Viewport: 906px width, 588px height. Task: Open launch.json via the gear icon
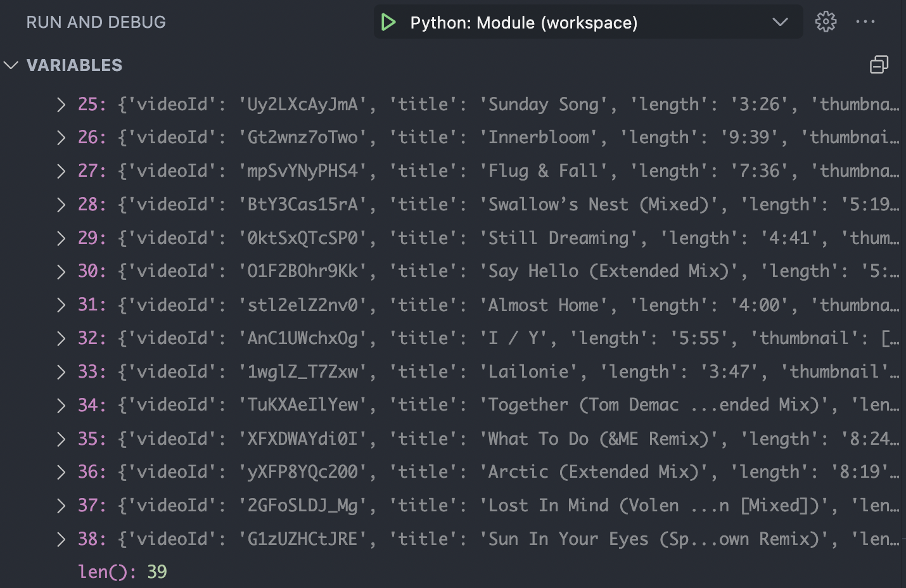(x=826, y=22)
